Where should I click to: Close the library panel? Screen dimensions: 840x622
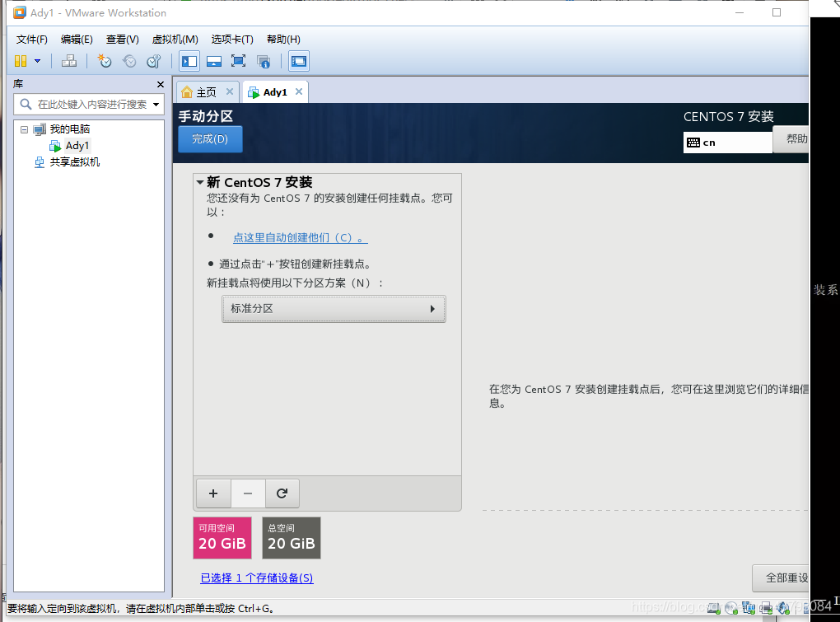coord(161,85)
